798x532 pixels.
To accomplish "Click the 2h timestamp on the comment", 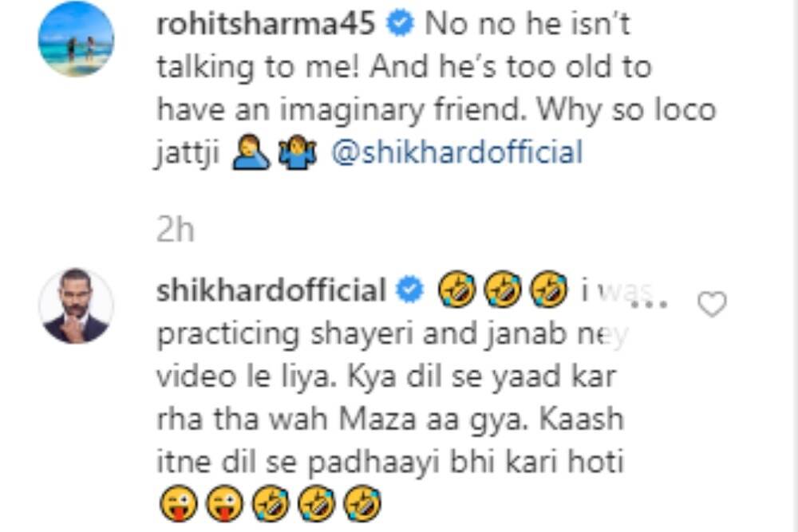I will coord(175,230).
